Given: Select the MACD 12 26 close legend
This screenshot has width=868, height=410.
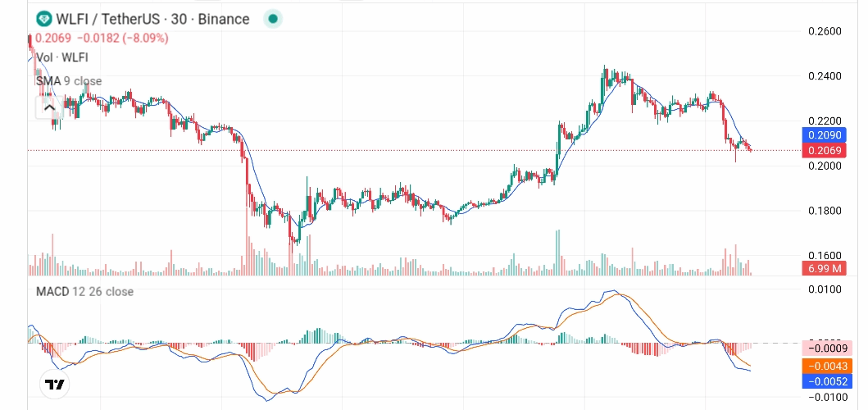Looking at the screenshot, I should (x=84, y=291).
